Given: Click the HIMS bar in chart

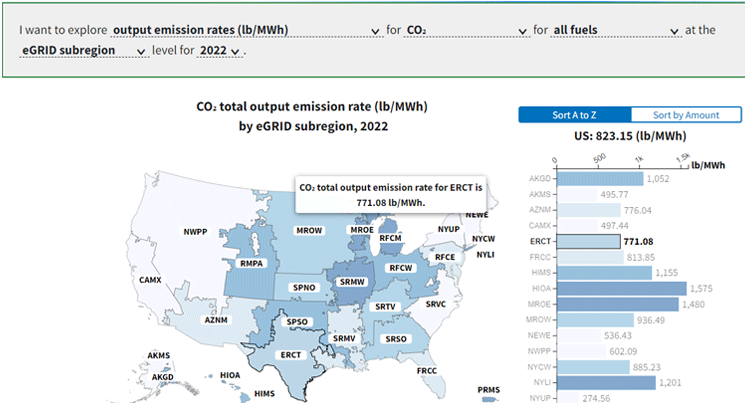Looking at the screenshot, I should coord(603,272).
